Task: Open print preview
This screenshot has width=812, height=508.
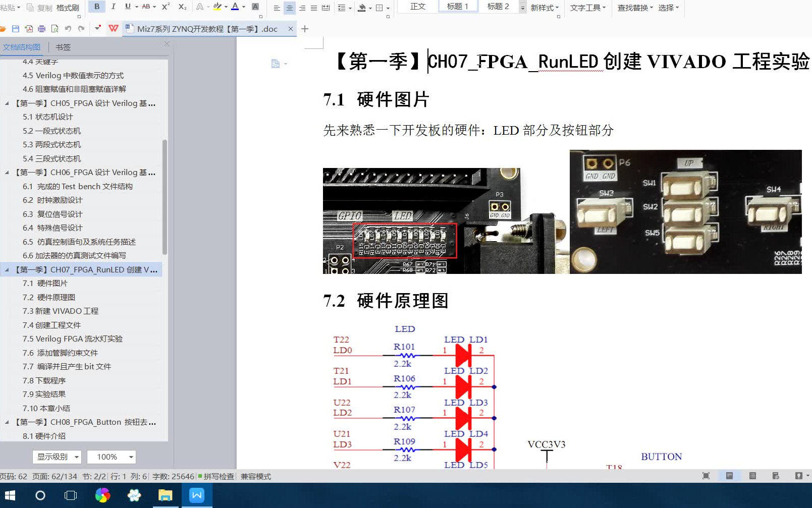Action: click(x=55, y=29)
